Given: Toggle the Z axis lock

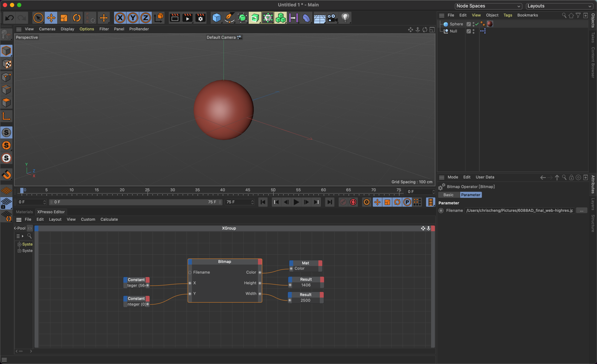Looking at the screenshot, I should [x=146, y=18].
